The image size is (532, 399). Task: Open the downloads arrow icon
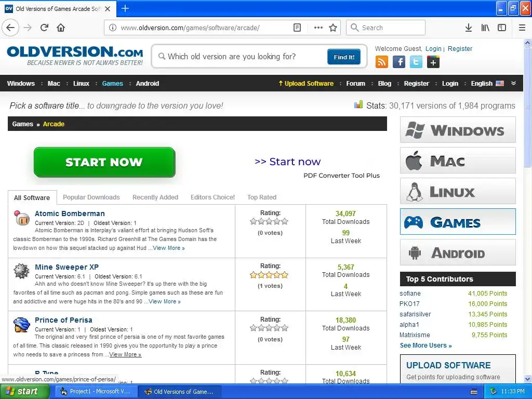[469, 28]
